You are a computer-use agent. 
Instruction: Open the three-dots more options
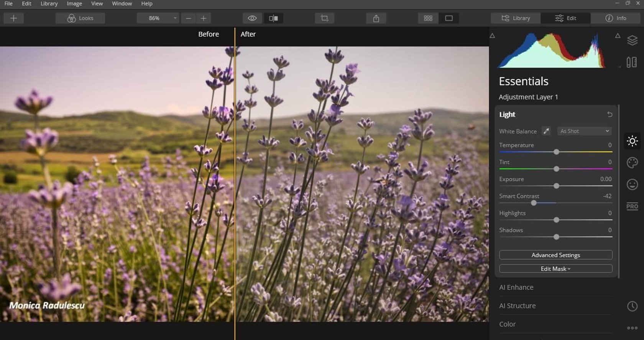632,328
